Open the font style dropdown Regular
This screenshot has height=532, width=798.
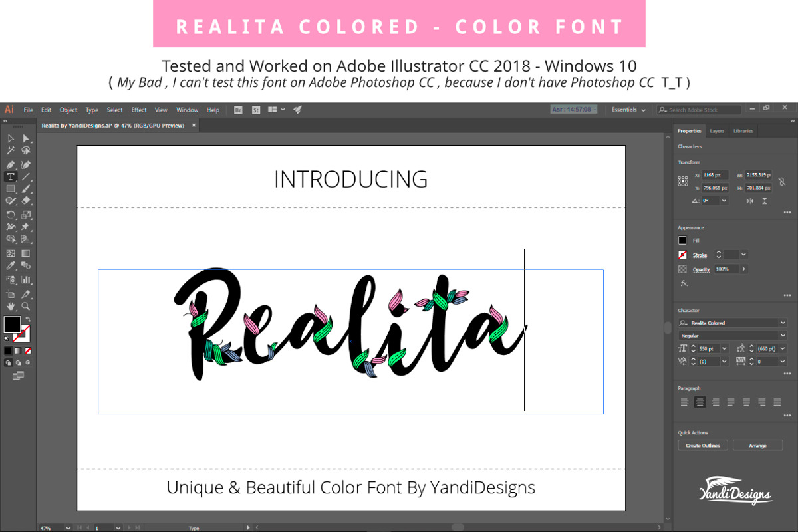783,336
